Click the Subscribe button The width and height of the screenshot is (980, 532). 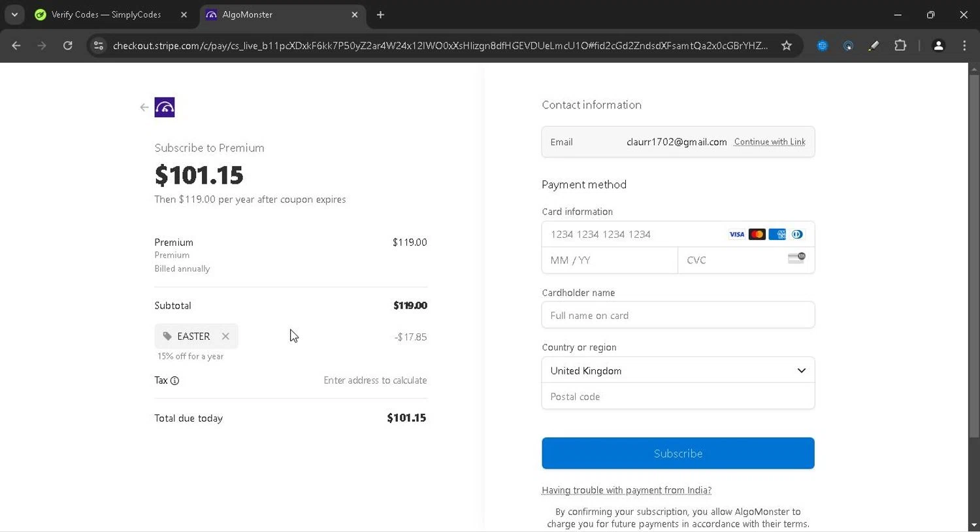click(x=678, y=454)
